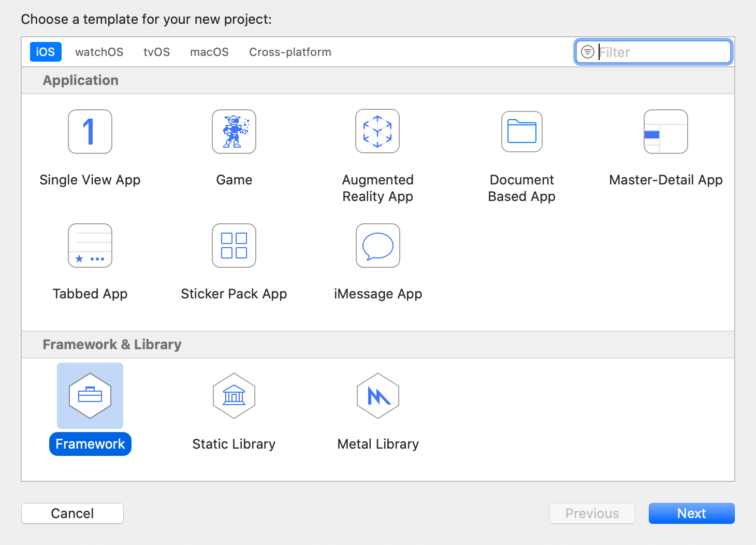This screenshot has height=545, width=756.
Task: Click the Cancel button
Action: [x=72, y=513]
